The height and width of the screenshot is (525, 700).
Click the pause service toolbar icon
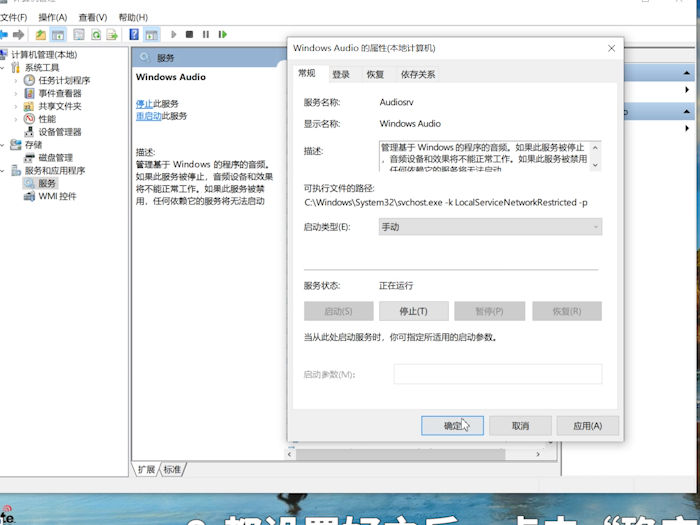click(x=206, y=34)
